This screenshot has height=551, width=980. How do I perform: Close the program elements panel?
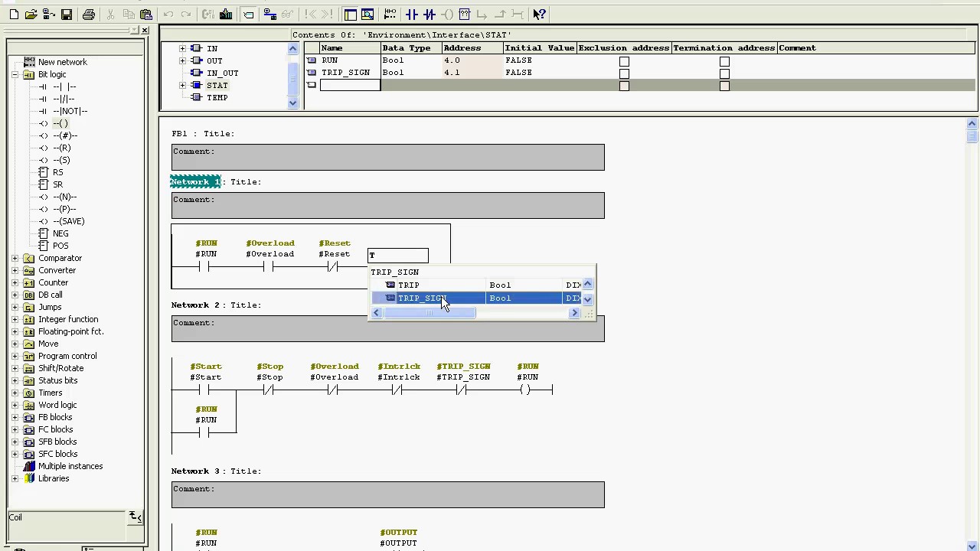pos(144,30)
